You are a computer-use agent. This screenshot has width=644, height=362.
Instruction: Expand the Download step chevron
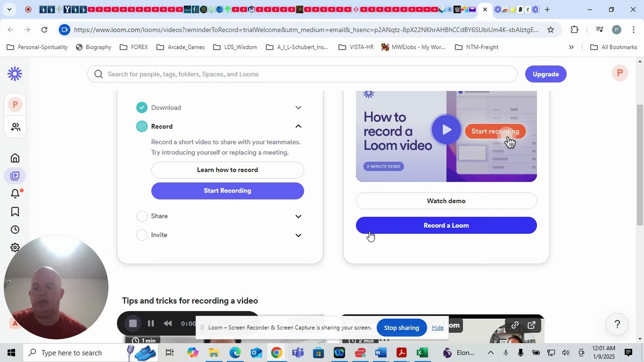coord(298,108)
